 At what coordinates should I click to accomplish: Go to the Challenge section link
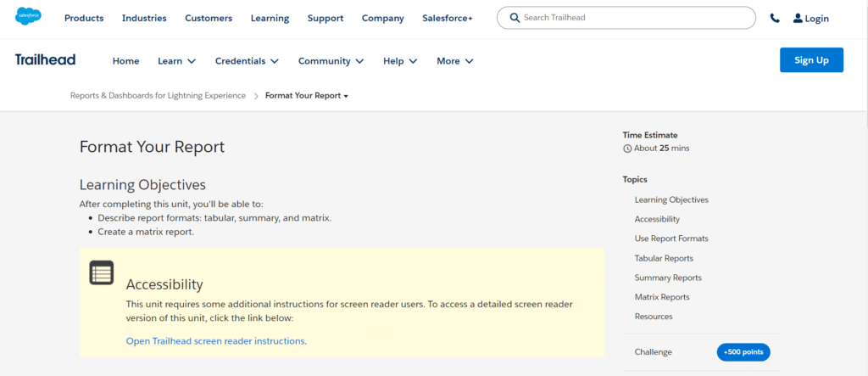tap(654, 351)
